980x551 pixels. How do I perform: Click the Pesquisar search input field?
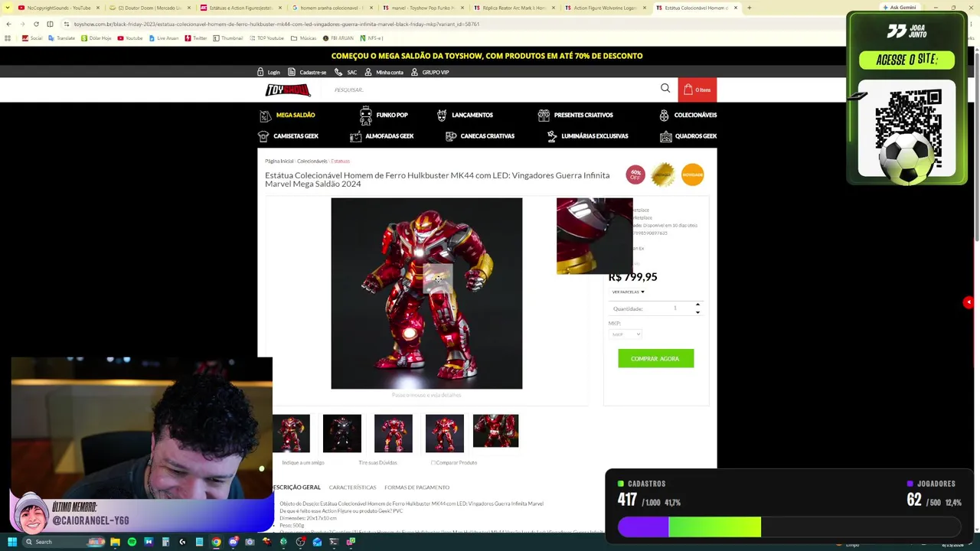[490, 90]
